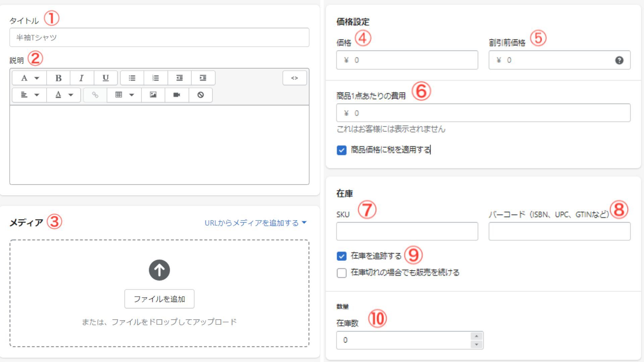Click the SKU input field
Image resolution: width=644 pixels, height=362 pixels.
(407, 231)
